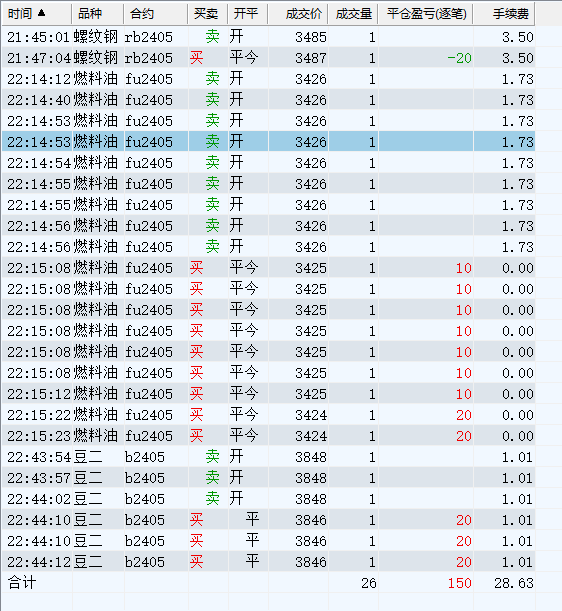Select the highlighted 22:14:53 fu2405 row
Image resolution: width=562 pixels, height=611 pixels.
tap(269, 142)
